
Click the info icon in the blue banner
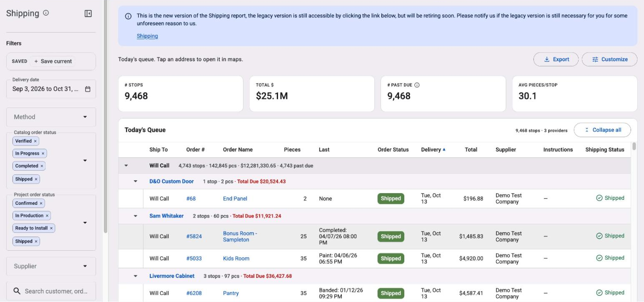(x=128, y=16)
